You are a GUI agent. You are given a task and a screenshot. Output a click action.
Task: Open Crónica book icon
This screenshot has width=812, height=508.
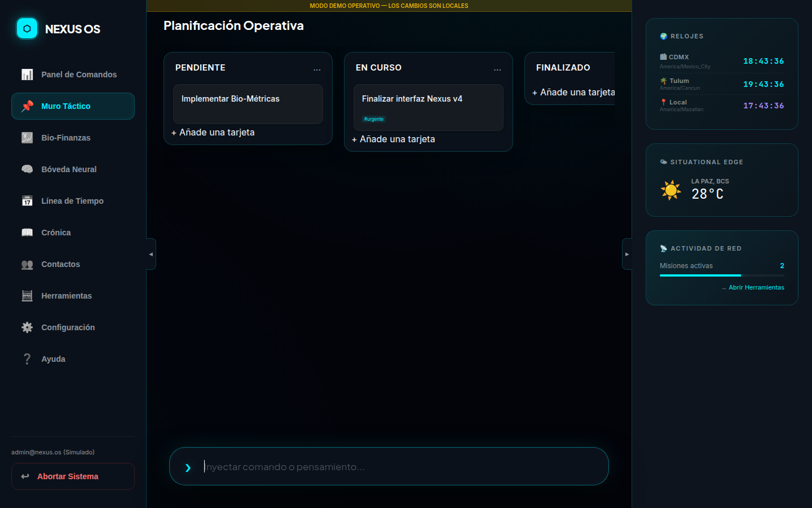click(x=27, y=233)
